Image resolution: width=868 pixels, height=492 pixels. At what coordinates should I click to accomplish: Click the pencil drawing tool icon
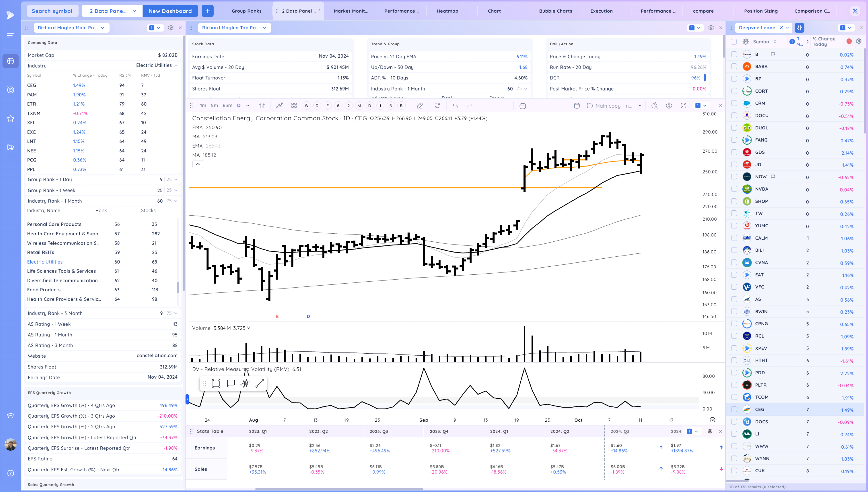420,106
